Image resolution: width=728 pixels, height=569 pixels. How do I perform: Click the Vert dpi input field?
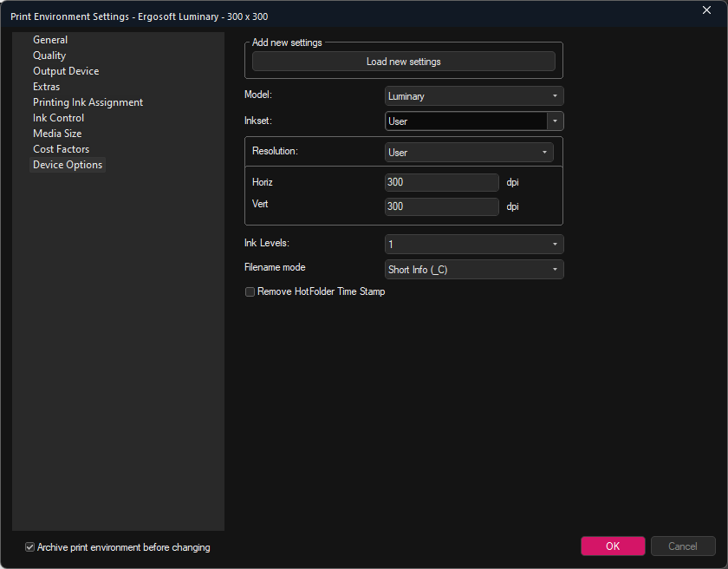[441, 206]
